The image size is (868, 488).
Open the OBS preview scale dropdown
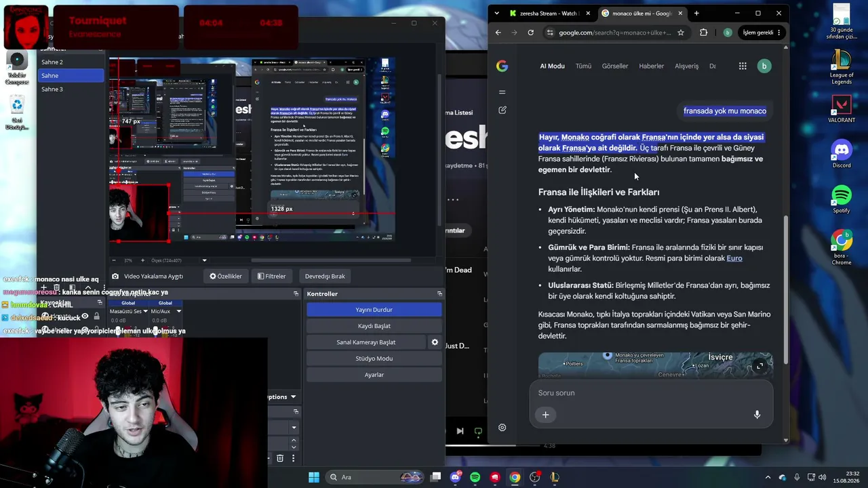click(x=204, y=260)
